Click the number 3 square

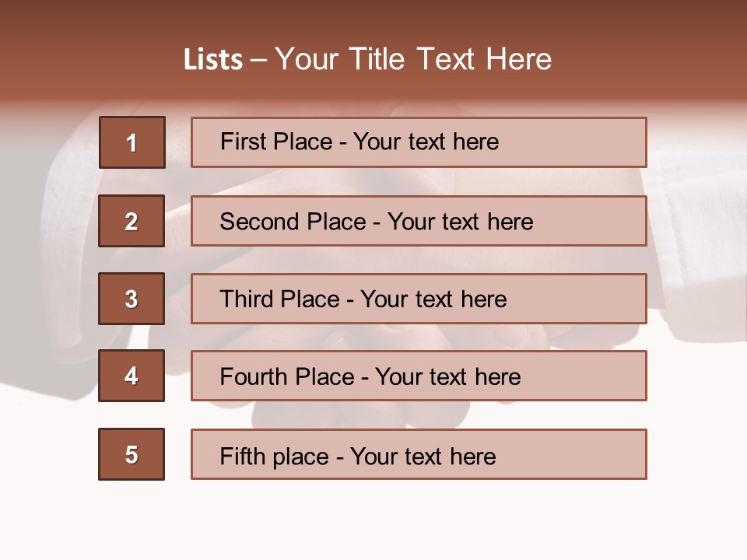click(x=132, y=299)
